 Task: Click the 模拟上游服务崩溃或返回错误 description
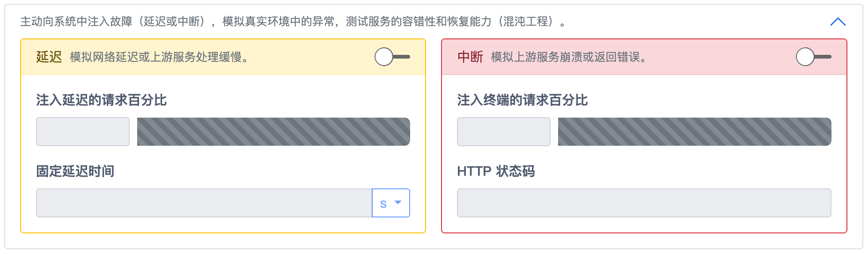(568, 57)
